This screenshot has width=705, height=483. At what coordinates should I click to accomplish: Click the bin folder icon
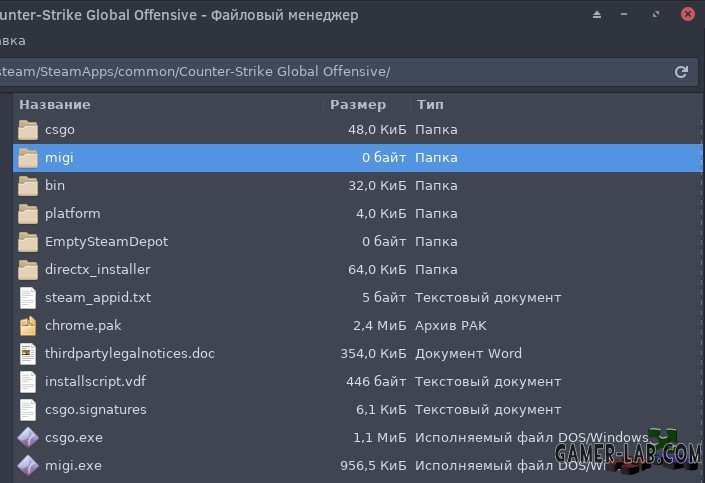(x=28, y=186)
